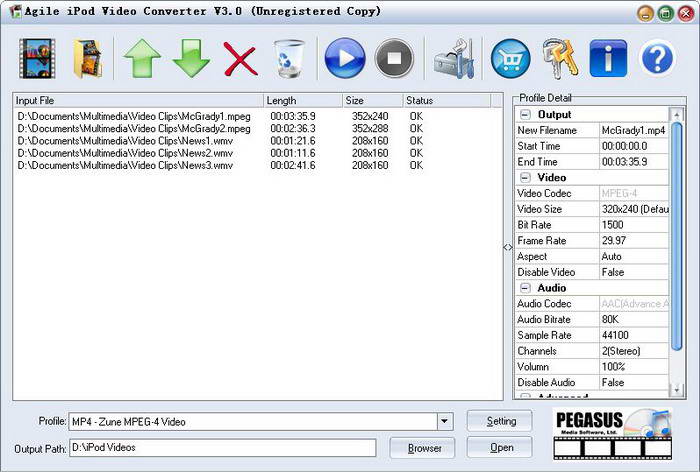
Task: Collapse the Video section in Profile Detail
Action: pyautogui.click(x=525, y=178)
